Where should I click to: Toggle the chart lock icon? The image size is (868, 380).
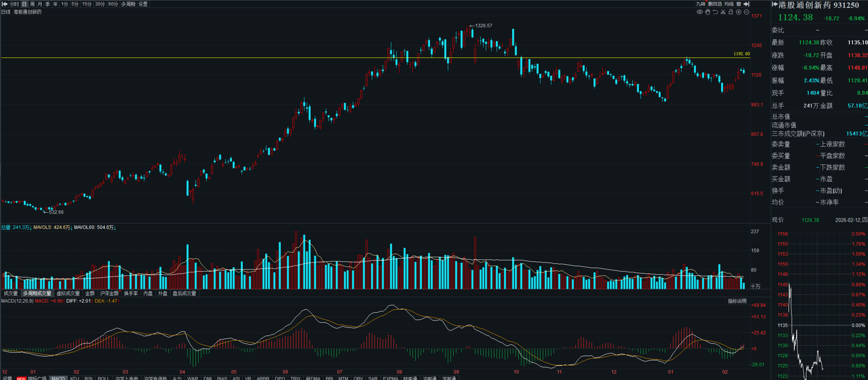point(731,12)
